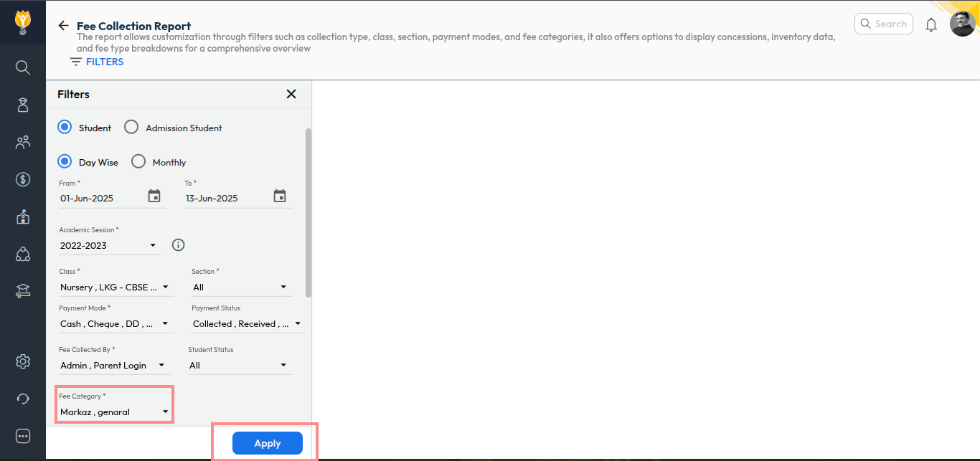The image size is (980, 461).
Task: Open the sidebar search magnifier icon
Action: tap(23, 67)
